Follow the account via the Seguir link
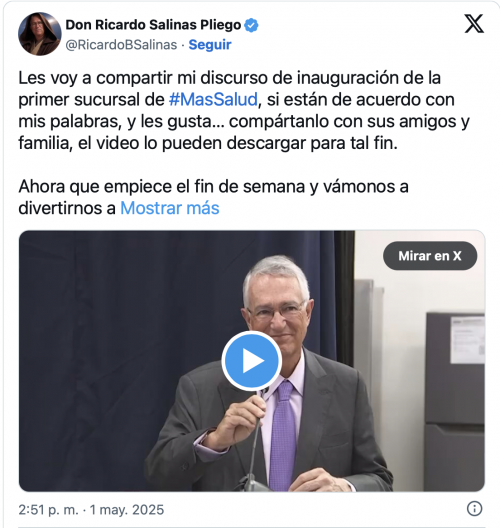 pos(210,45)
